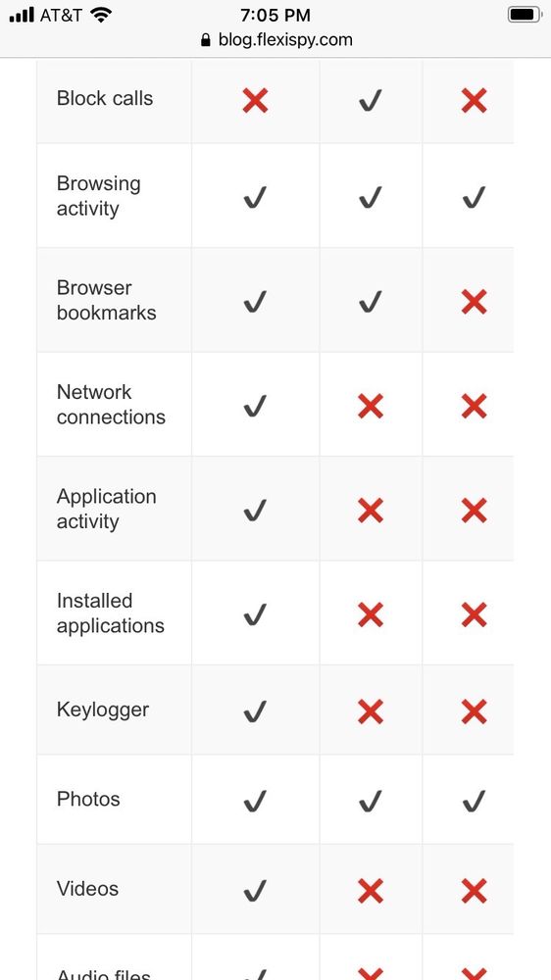Image resolution: width=551 pixels, height=980 pixels.
Task: Click last red X in Browser bookmarks row
Action: tap(475, 302)
